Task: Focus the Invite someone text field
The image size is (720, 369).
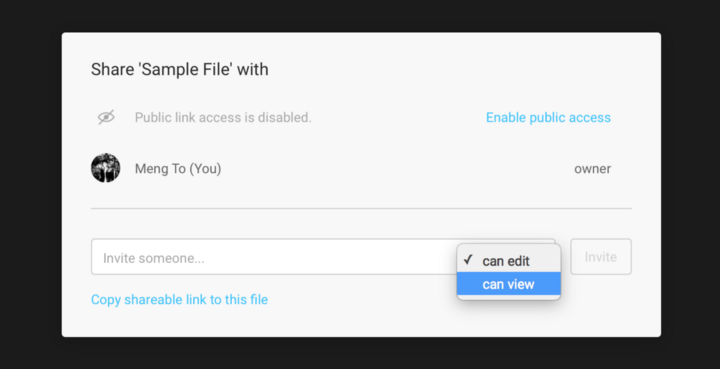Action: click(274, 257)
